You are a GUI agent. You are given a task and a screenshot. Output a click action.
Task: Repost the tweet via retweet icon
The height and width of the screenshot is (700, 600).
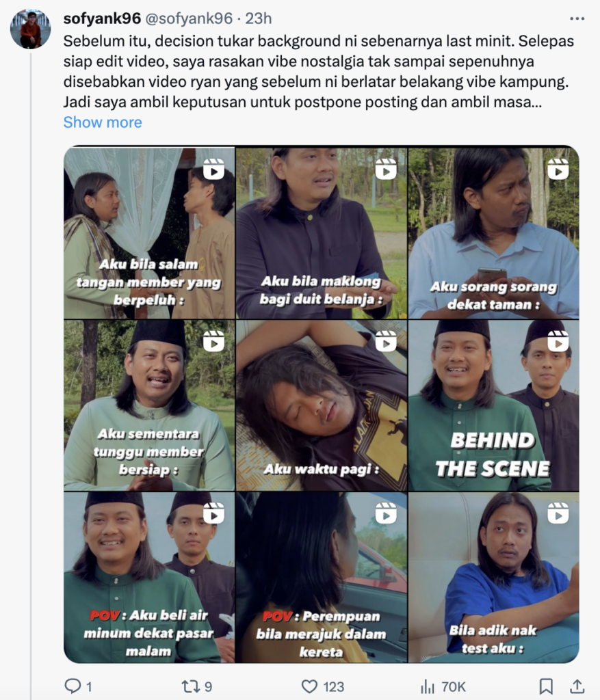click(191, 686)
